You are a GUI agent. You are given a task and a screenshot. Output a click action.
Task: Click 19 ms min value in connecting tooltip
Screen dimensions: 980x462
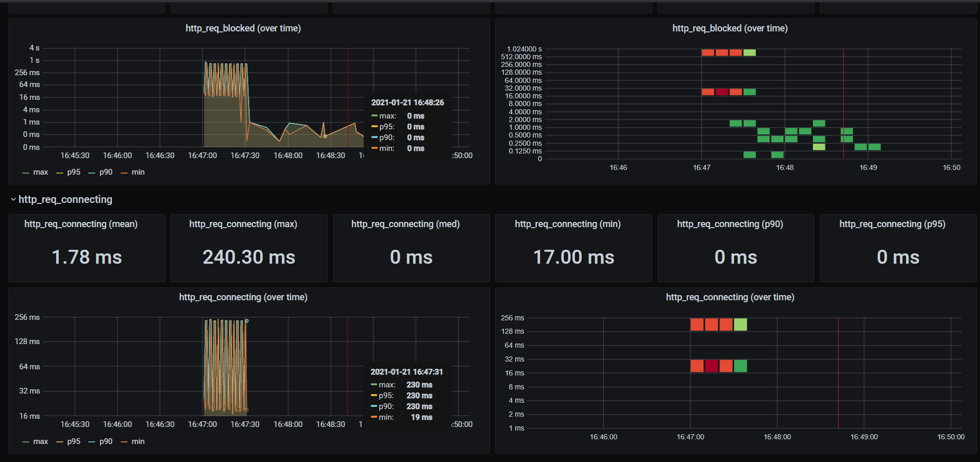[421, 417]
